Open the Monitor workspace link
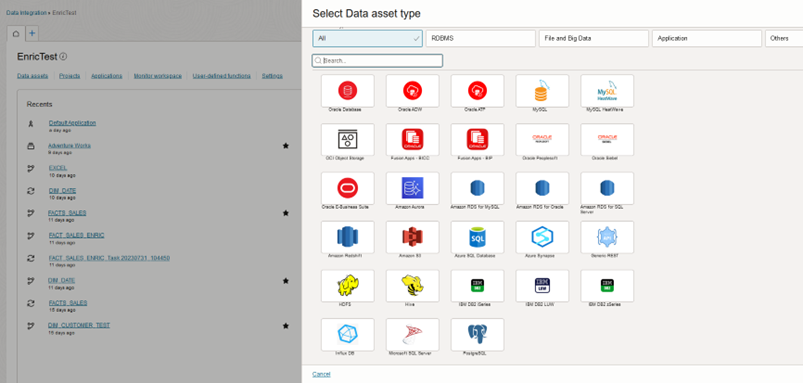803x383 pixels. (158, 76)
